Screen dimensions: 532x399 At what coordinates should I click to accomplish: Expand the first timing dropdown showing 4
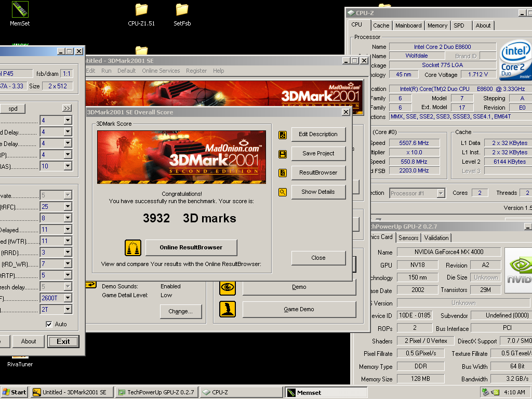[68, 121]
